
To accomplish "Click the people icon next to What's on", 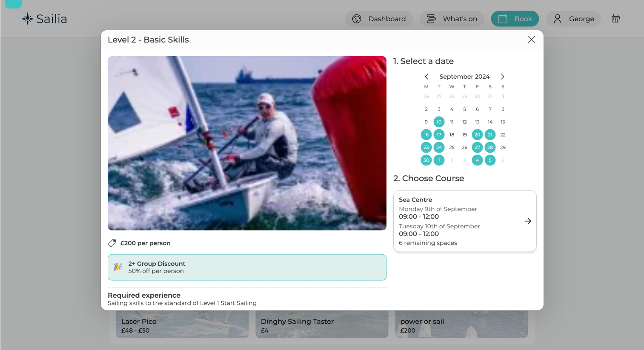I will (x=431, y=19).
